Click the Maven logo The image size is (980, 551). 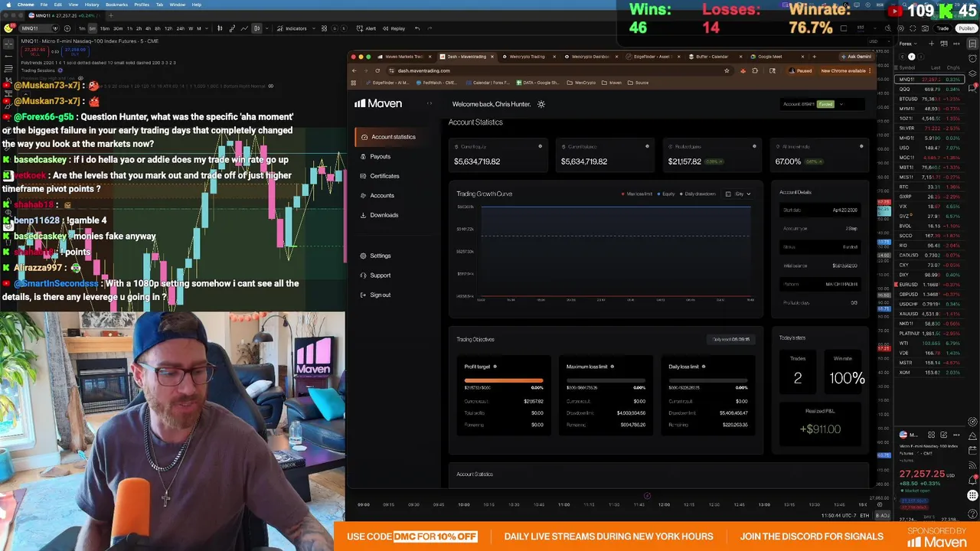[x=378, y=103]
